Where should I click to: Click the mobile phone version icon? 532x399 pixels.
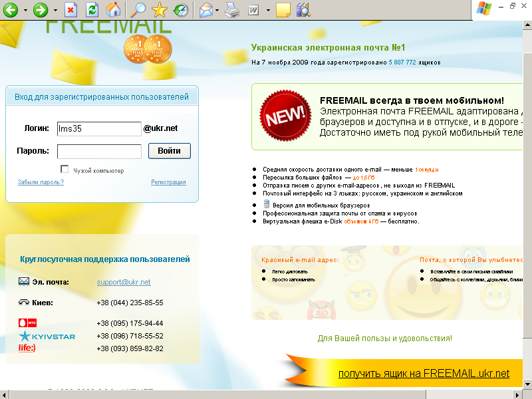(x=267, y=204)
